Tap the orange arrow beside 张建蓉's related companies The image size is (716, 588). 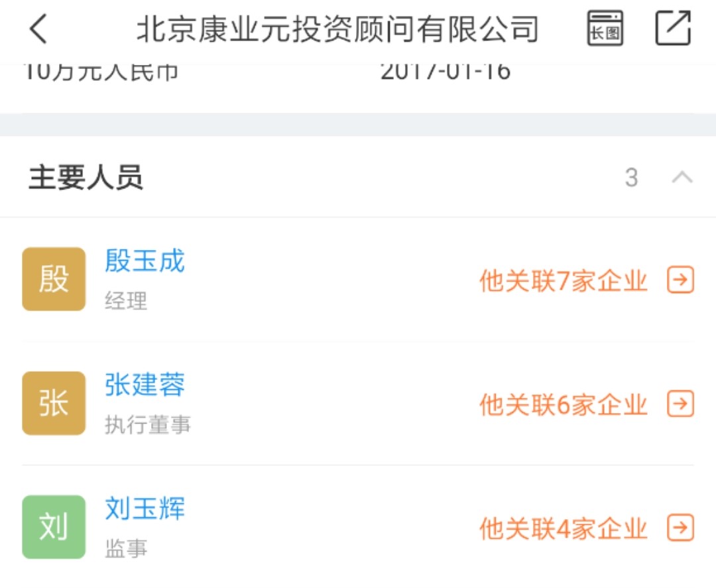click(680, 405)
